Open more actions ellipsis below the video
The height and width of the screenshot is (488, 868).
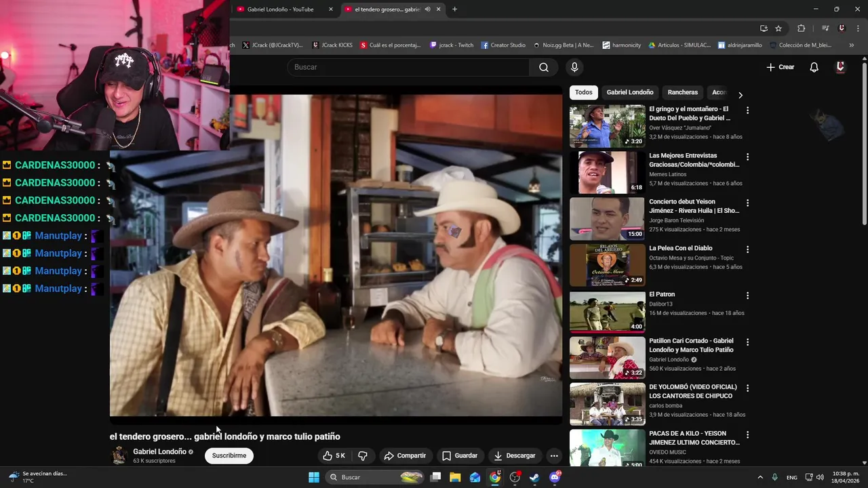554,455
